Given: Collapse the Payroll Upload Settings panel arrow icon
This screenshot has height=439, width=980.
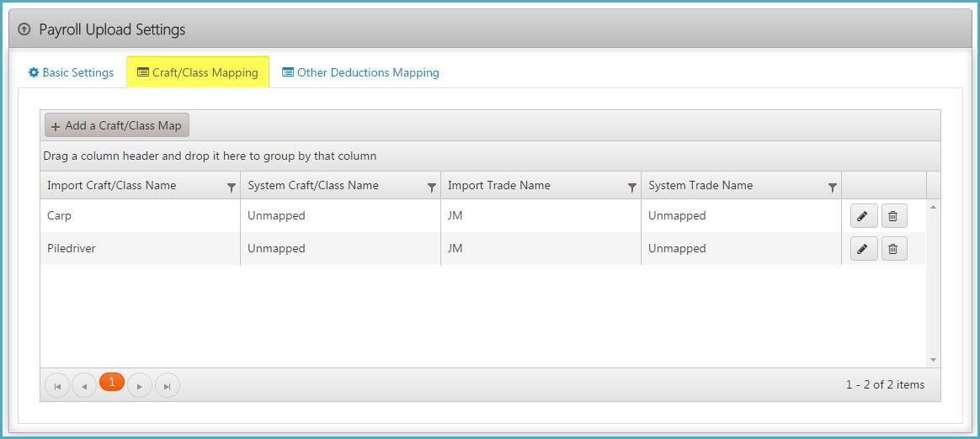Looking at the screenshot, I should [24, 29].
